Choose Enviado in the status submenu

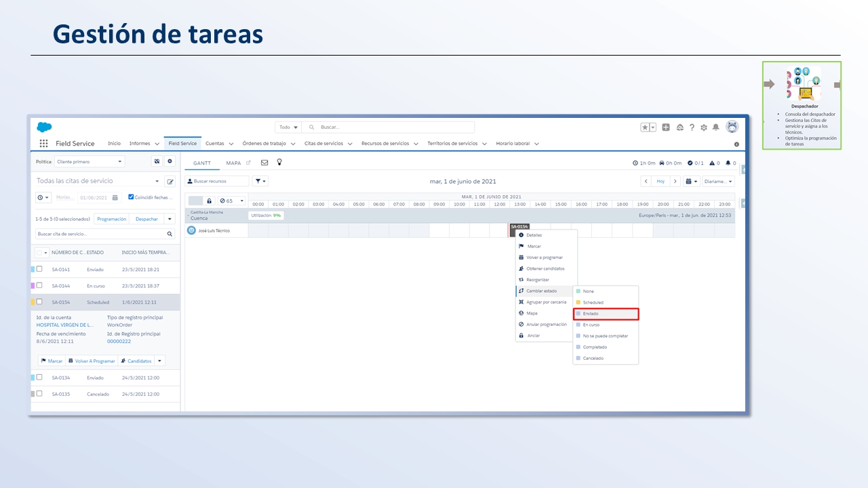tap(606, 314)
